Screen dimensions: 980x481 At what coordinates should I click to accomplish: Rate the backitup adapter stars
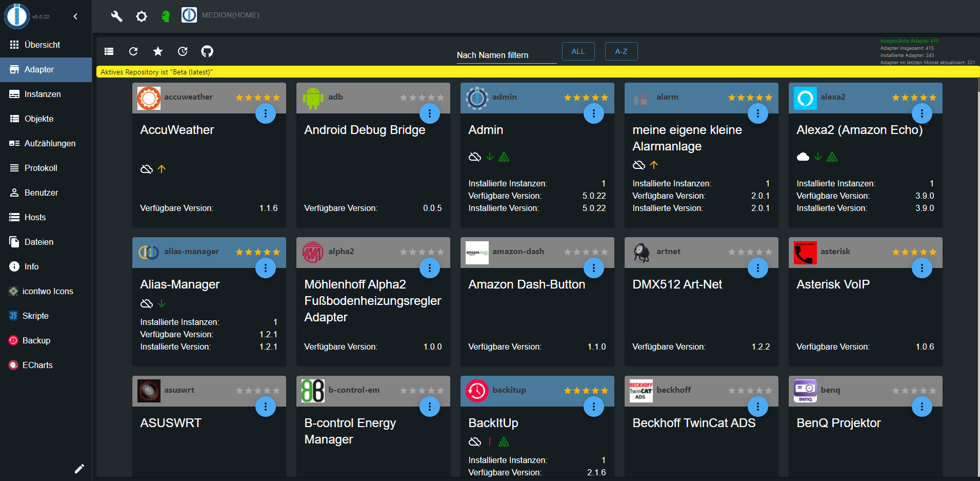(x=586, y=391)
